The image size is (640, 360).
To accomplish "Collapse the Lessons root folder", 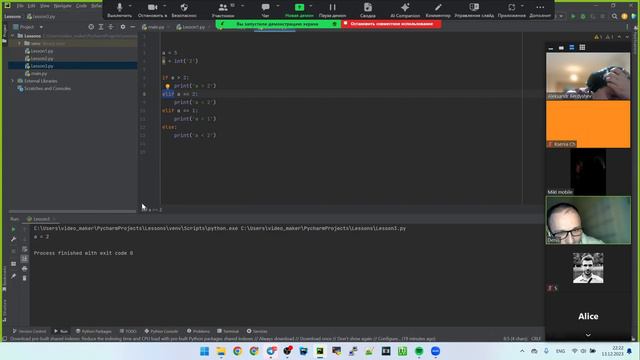I will [x=13, y=36].
